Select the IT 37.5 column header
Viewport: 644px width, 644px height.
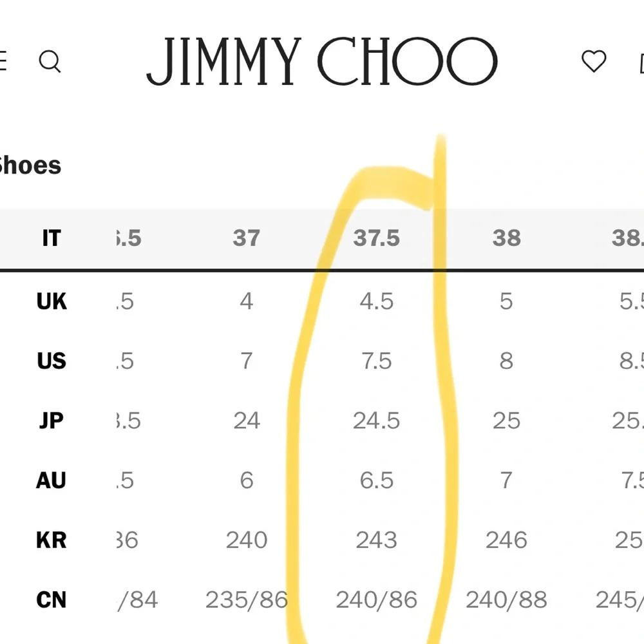[376, 238]
